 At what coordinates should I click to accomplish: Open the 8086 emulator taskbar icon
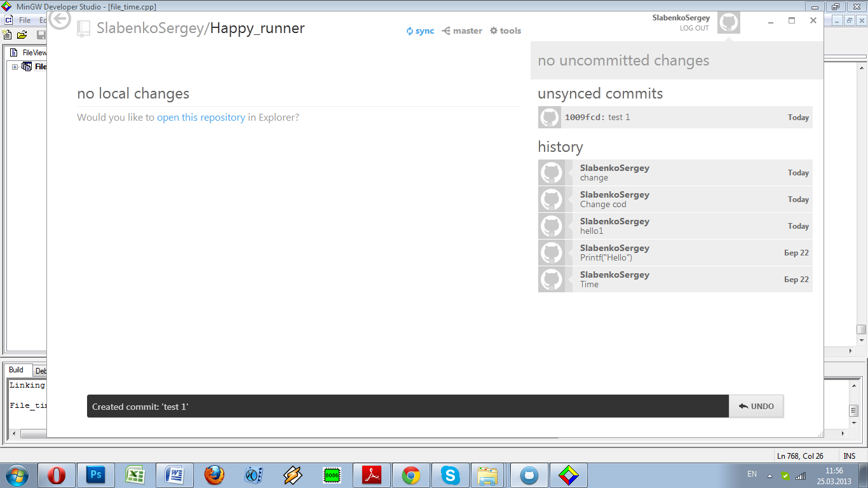pos(332,475)
